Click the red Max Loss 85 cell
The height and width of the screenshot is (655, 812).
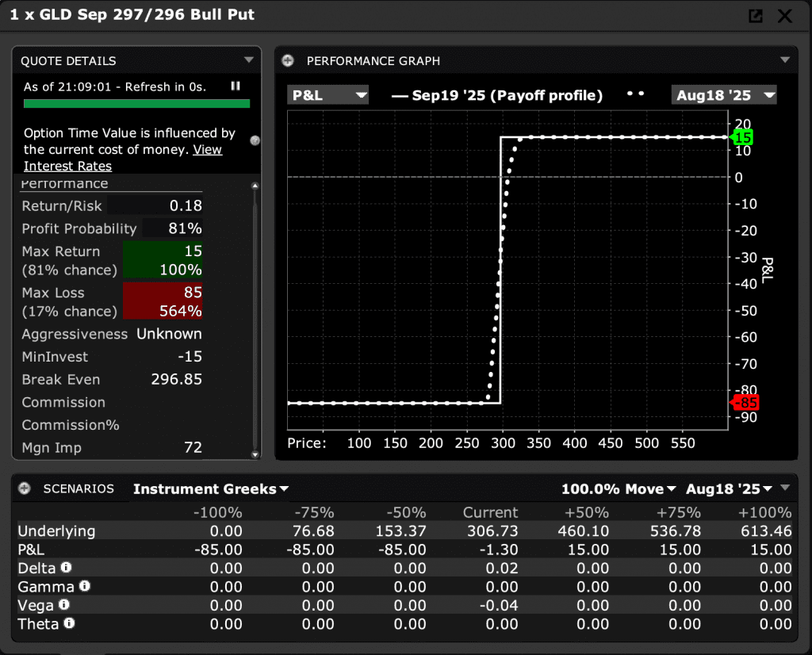163,301
